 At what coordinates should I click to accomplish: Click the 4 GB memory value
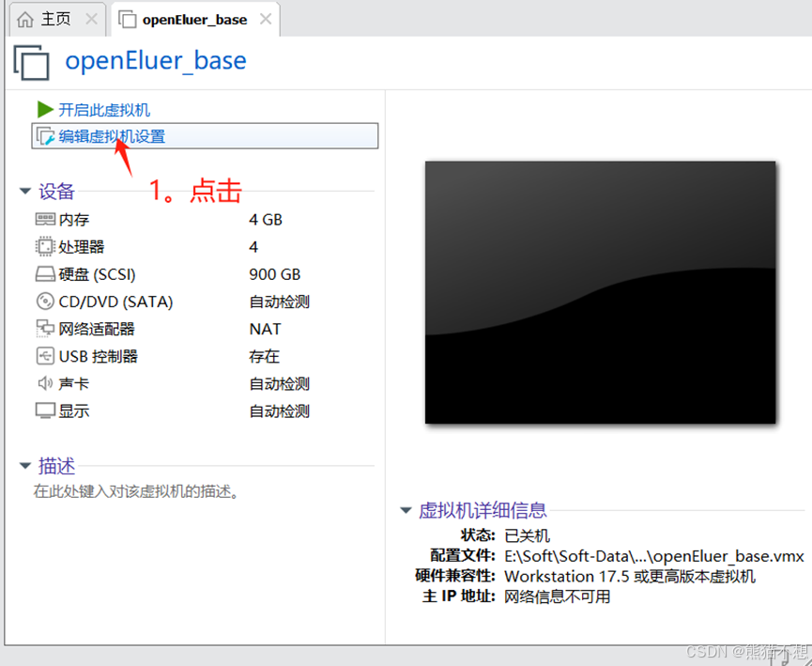[x=266, y=220]
